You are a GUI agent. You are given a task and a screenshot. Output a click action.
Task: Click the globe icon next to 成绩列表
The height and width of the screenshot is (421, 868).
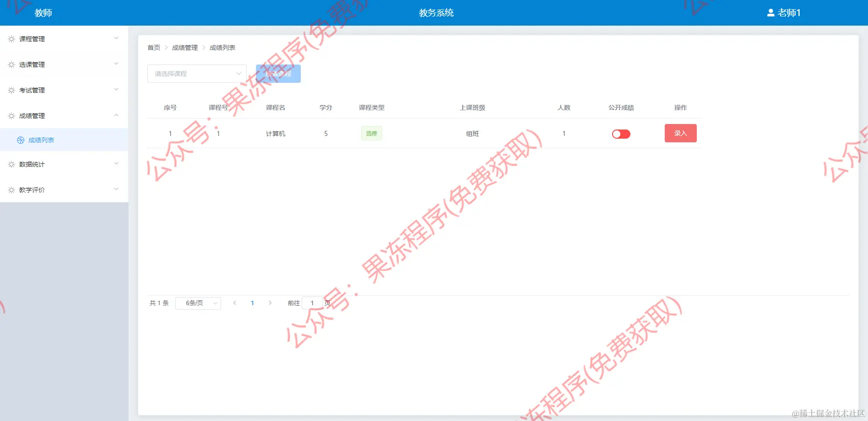21,140
